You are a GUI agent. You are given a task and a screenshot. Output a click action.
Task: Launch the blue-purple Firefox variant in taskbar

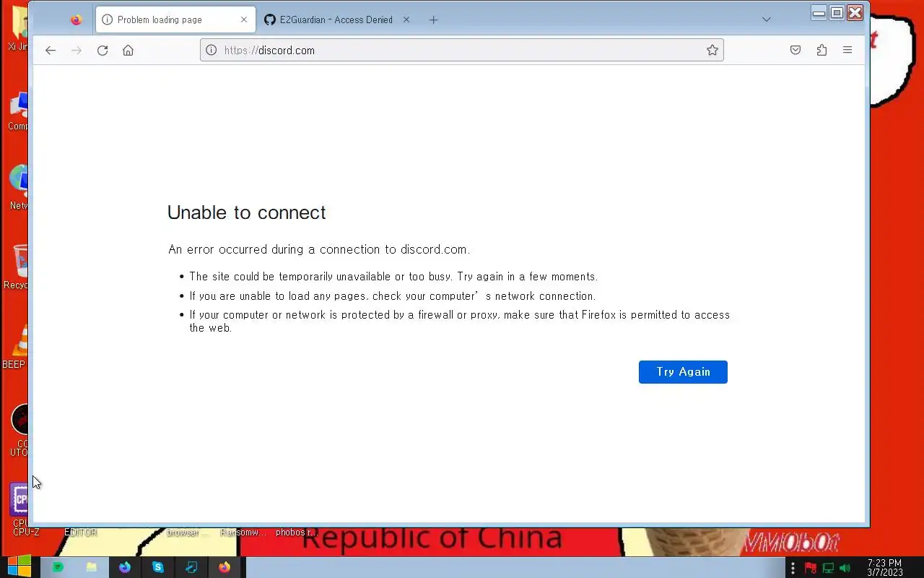124,567
